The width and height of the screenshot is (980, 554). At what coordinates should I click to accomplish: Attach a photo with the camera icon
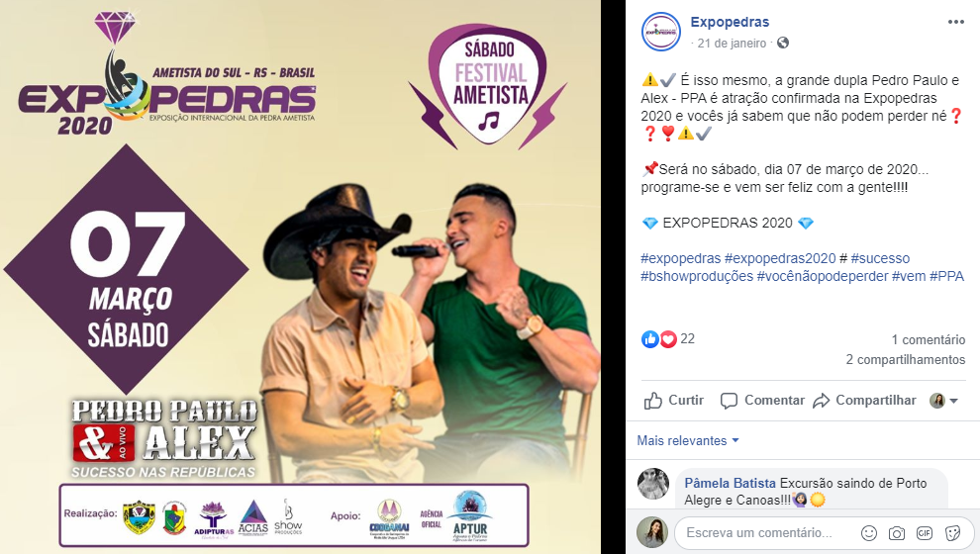pos(897,533)
